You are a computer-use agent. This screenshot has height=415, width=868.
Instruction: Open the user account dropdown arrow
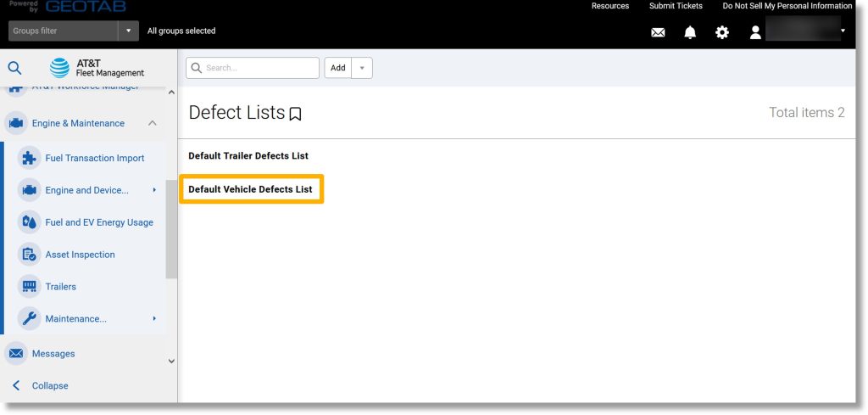(x=843, y=31)
